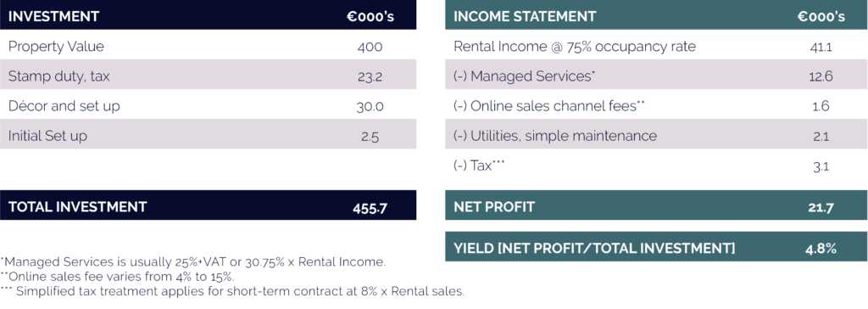Screen dimensions: 868x309
Task: Select the Managed Services deduction row
Action: coord(657,75)
